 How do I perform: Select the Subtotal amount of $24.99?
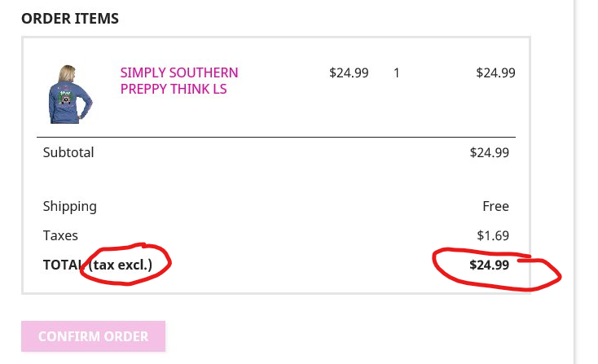[x=490, y=152]
